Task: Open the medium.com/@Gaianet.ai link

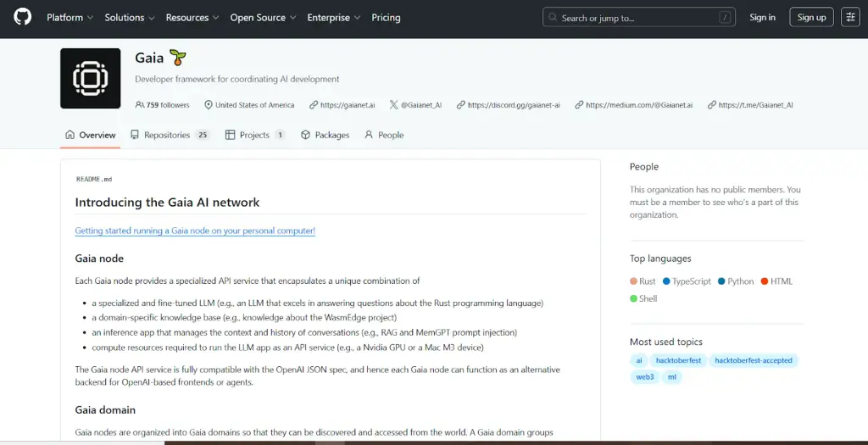Action: click(639, 105)
